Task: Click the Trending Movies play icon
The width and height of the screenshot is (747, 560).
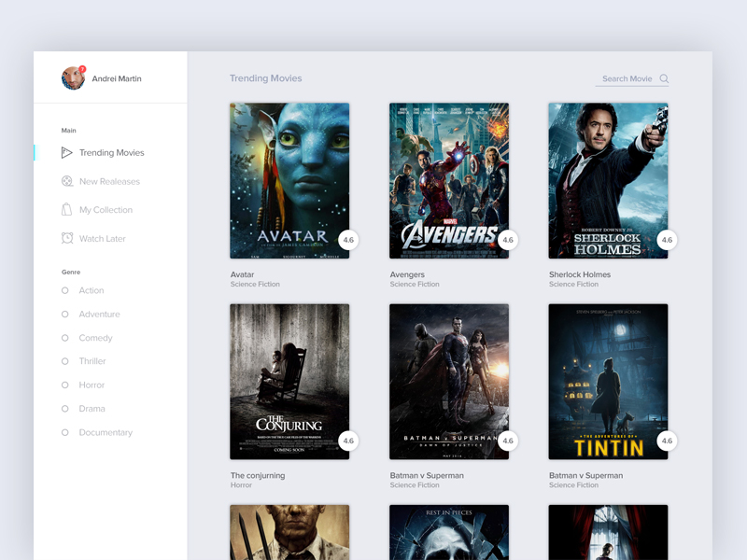Action: (66, 152)
